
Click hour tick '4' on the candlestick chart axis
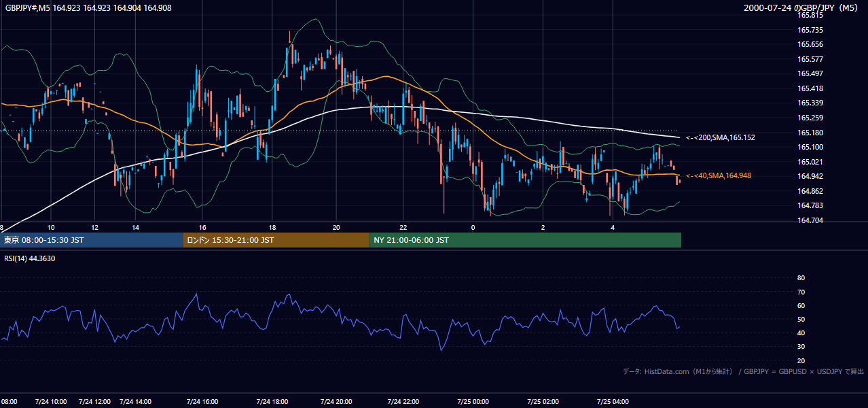point(613,227)
